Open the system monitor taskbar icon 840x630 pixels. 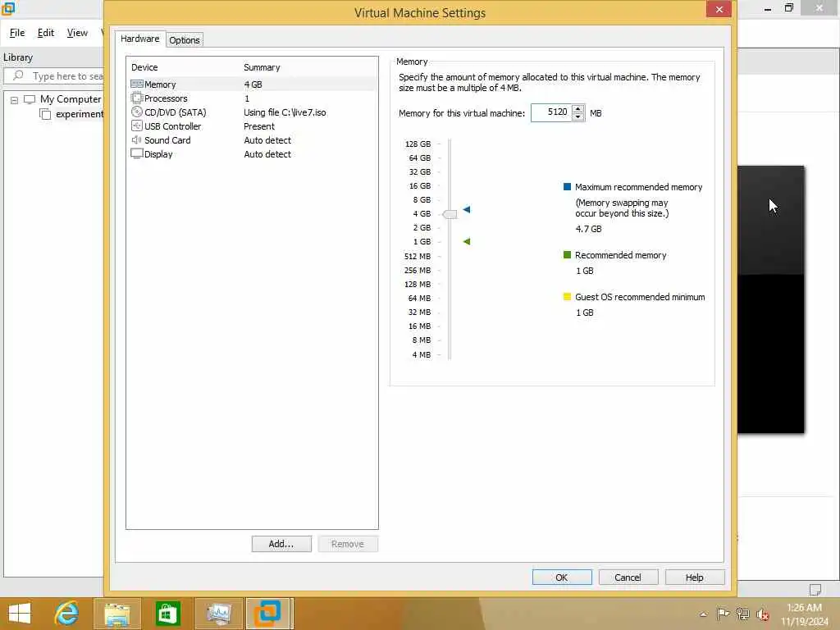(x=218, y=614)
